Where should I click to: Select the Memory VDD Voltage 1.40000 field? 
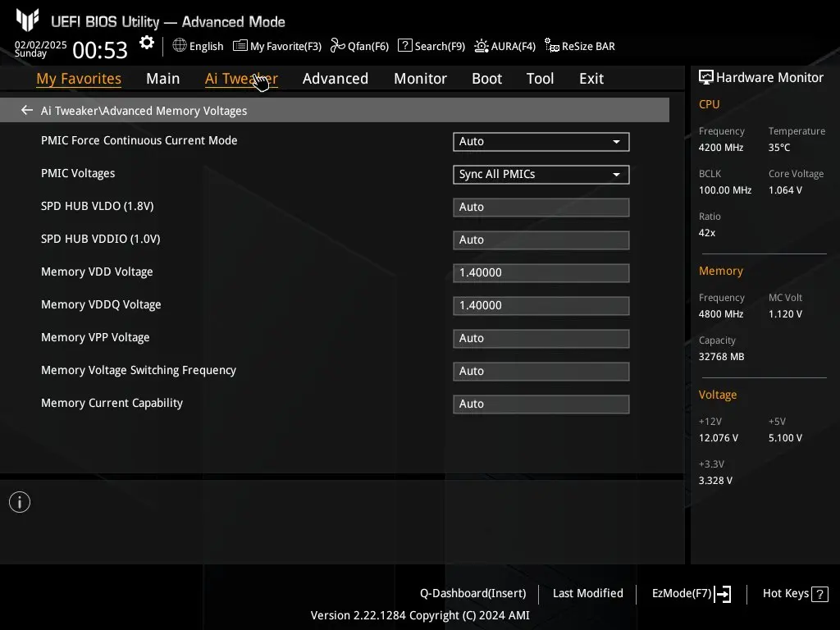coord(541,272)
